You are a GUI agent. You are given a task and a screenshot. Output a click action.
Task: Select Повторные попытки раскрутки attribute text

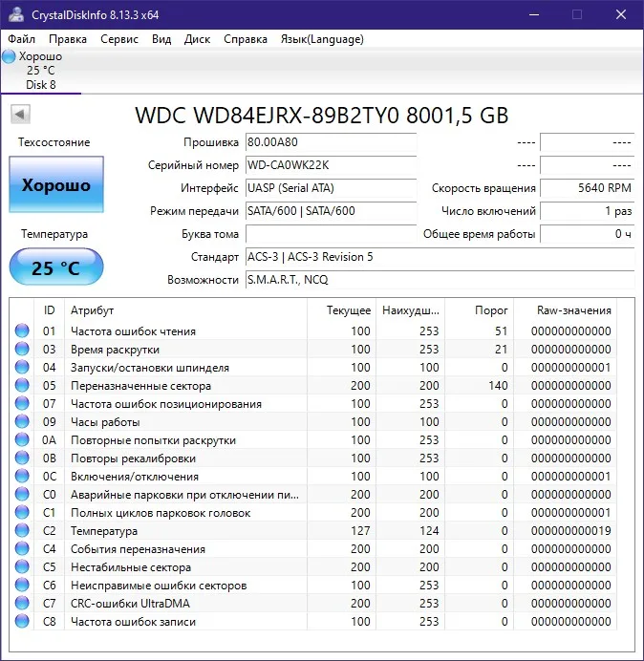point(153,440)
